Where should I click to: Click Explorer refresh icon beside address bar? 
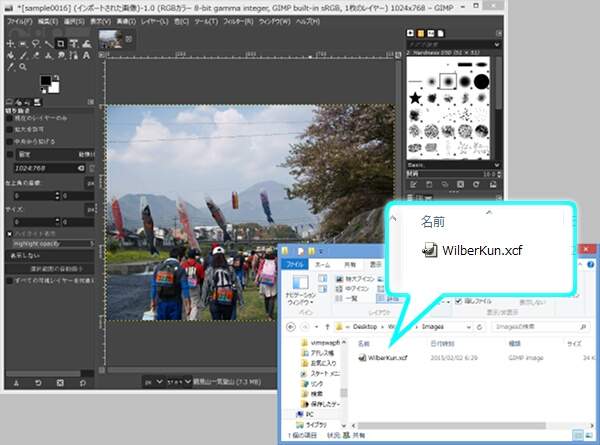[x=479, y=327]
